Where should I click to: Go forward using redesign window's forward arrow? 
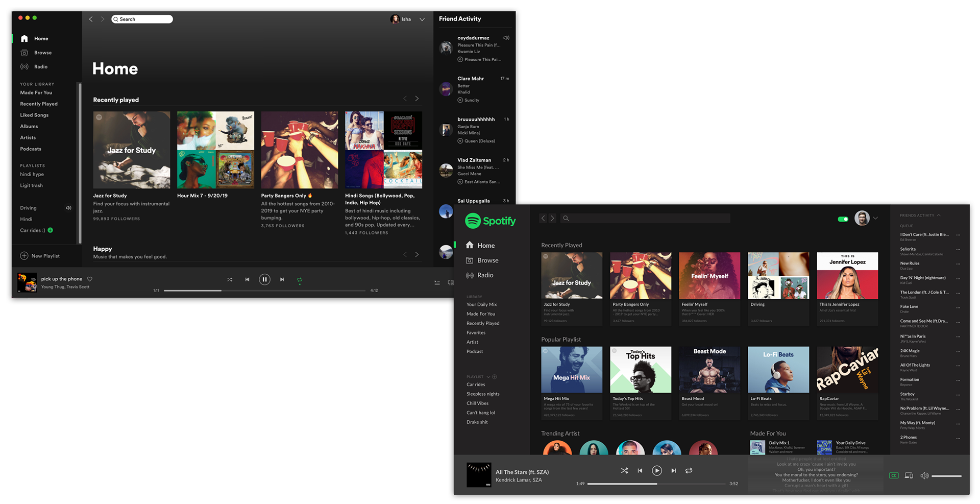tap(552, 218)
